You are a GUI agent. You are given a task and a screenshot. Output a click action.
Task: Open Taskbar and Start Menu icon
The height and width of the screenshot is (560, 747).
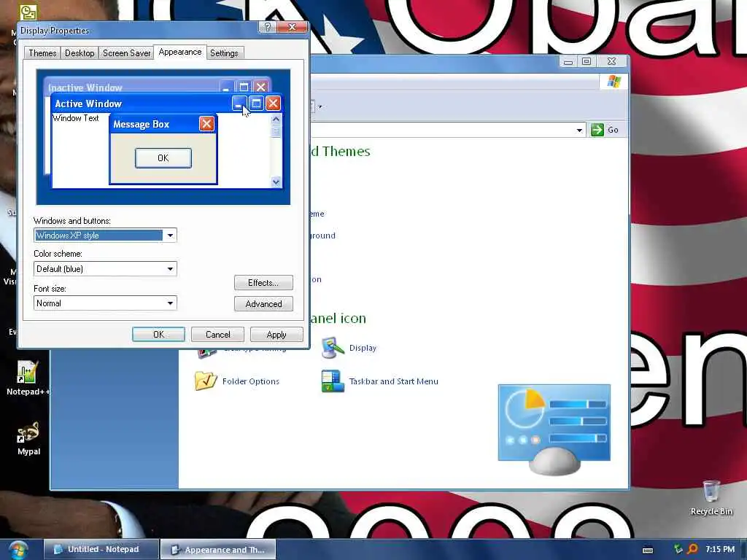(333, 381)
